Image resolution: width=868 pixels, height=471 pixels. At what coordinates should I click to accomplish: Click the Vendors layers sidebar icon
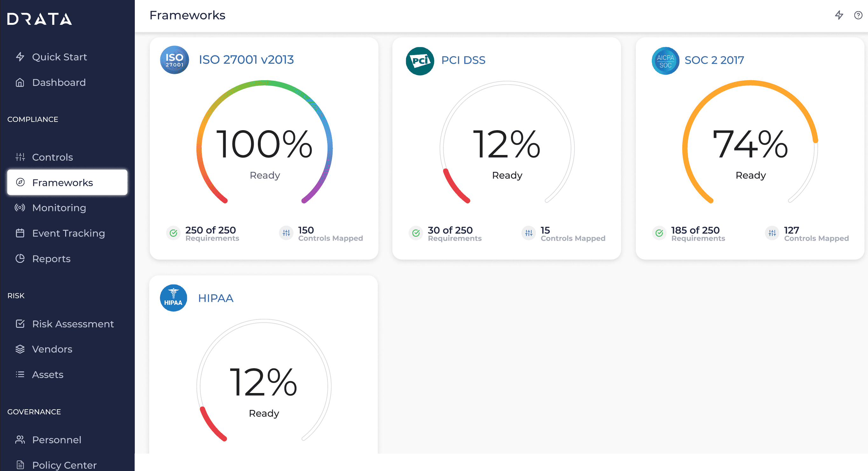[20, 349]
